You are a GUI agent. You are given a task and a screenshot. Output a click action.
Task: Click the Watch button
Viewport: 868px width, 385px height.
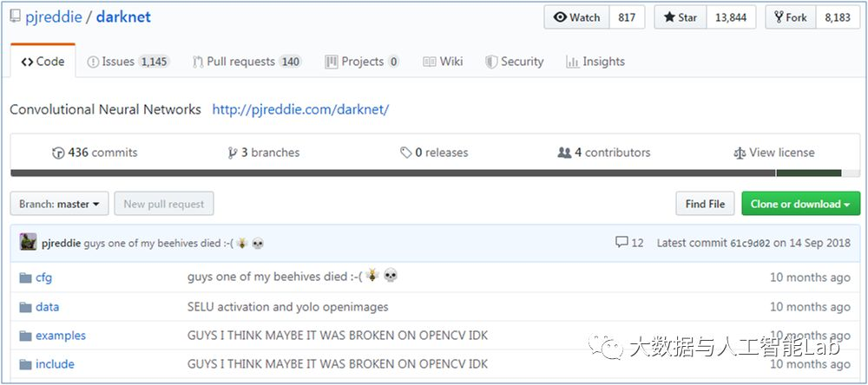click(577, 17)
